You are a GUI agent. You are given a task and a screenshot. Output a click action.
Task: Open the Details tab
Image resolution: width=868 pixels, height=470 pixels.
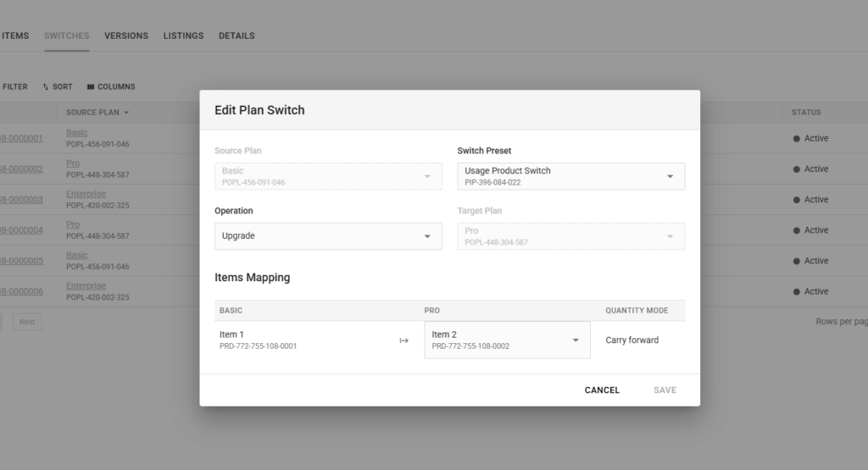pyautogui.click(x=236, y=36)
